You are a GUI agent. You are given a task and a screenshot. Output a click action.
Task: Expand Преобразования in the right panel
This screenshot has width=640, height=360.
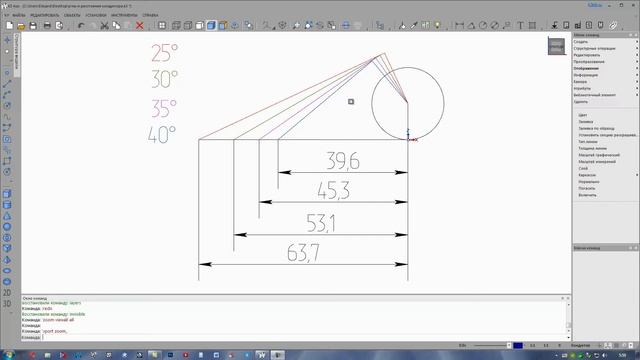[x=605, y=62]
